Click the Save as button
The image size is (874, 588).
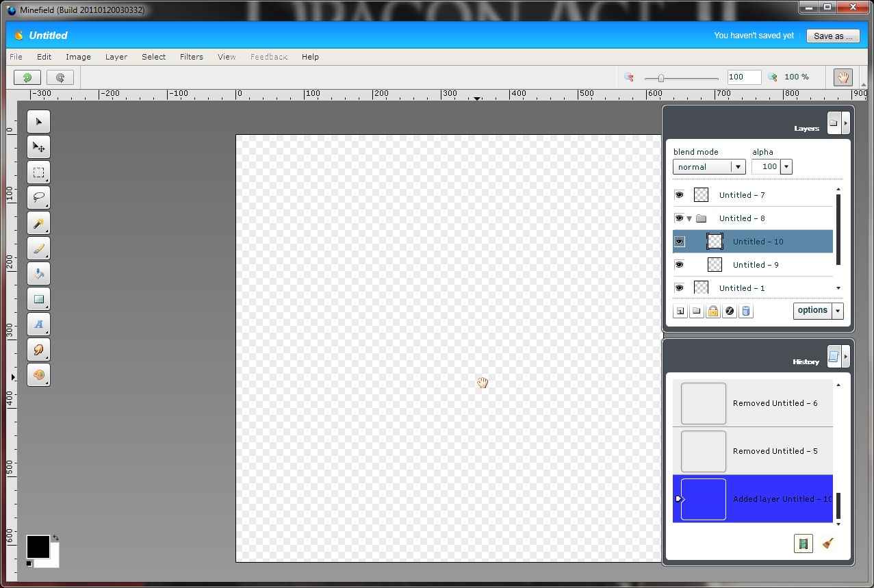(832, 36)
